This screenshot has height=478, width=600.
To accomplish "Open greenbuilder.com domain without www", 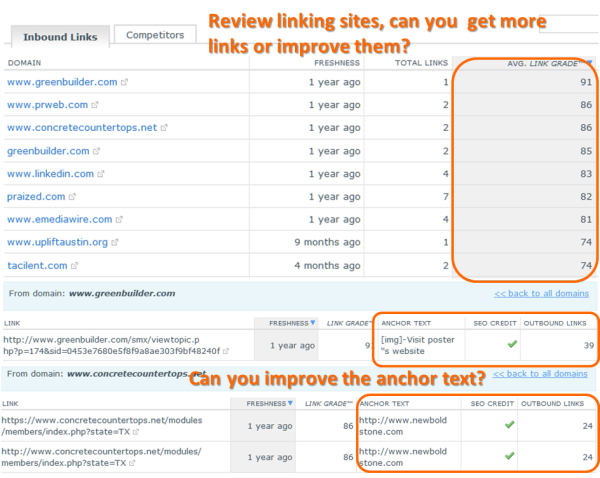I will click(48, 151).
